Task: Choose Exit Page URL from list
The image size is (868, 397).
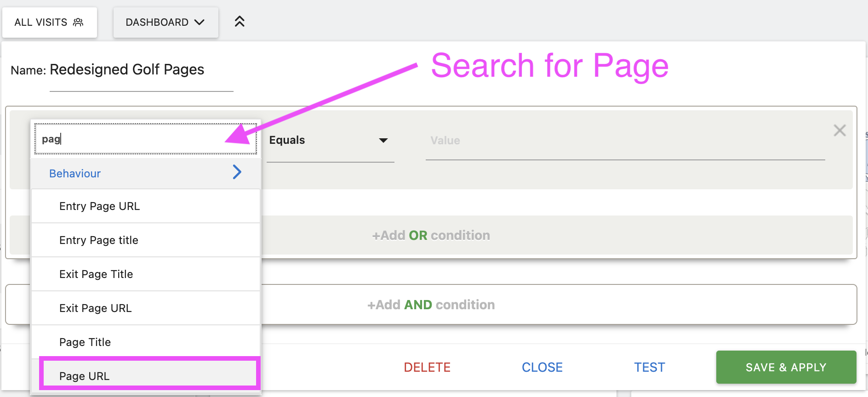Action: (x=146, y=308)
